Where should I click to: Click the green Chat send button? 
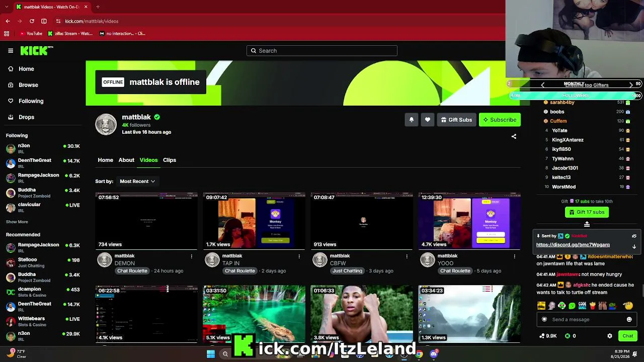pyautogui.click(x=628, y=336)
